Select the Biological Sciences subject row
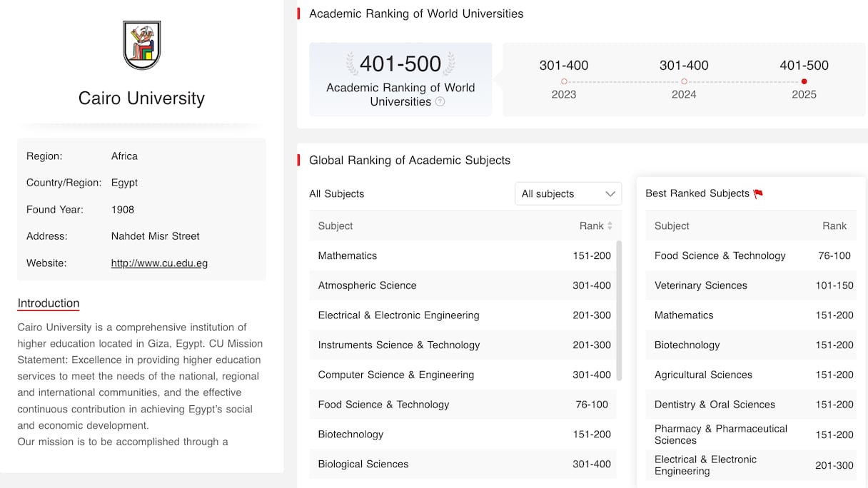Viewport: 868px width, 488px height. pos(463,464)
